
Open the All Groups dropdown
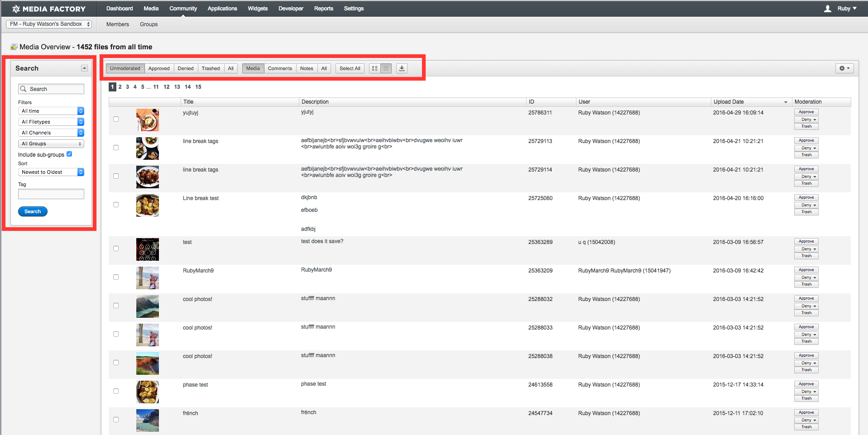[51, 143]
